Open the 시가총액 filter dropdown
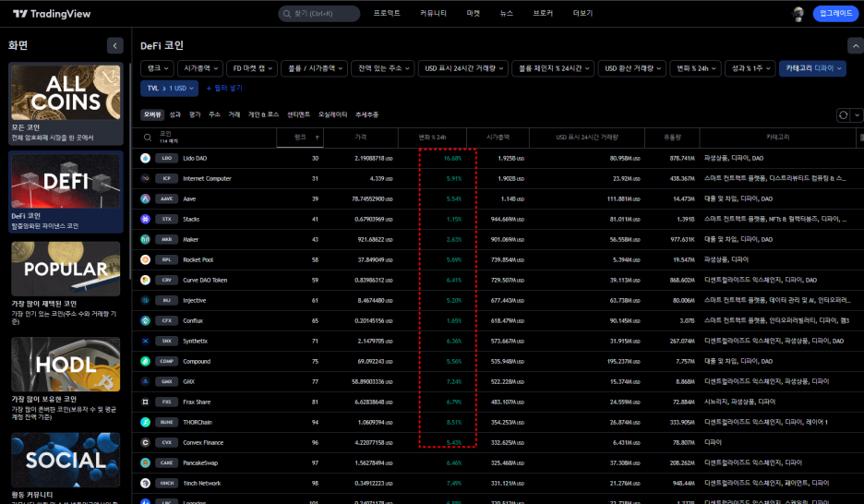 coord(200,68)
